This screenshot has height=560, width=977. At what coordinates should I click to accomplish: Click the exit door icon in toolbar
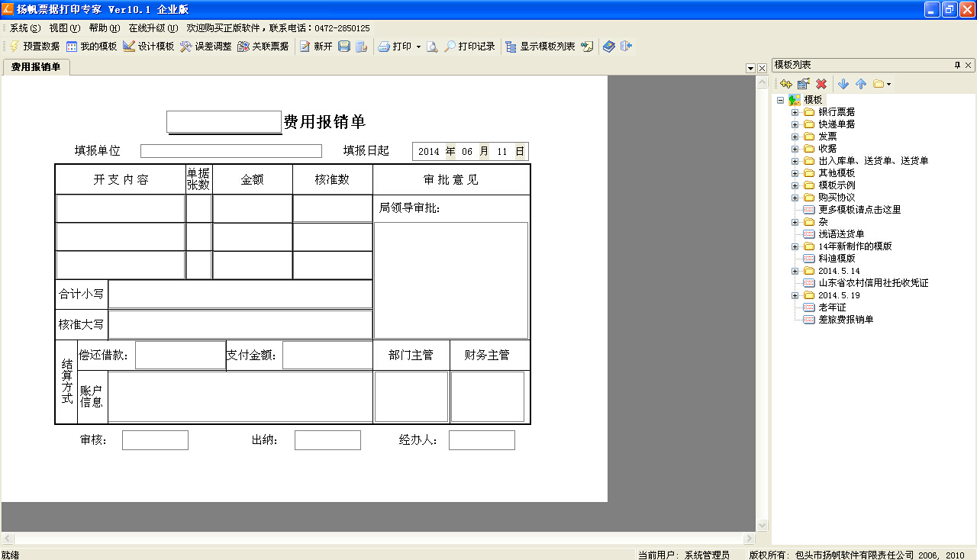pyautogui.click(x=626, y=47)
